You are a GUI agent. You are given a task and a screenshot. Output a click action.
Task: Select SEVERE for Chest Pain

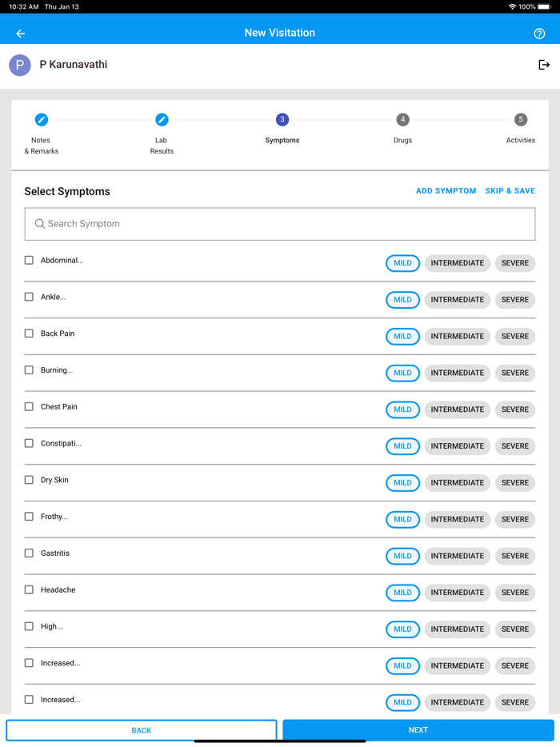point(514,409)
